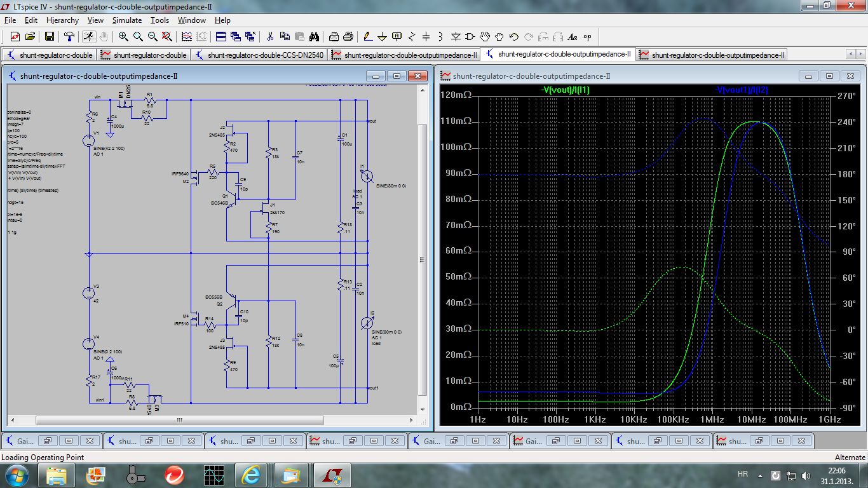Click the Tile Windows toolbar icon
868x488 pixels.
pos(221,37)
